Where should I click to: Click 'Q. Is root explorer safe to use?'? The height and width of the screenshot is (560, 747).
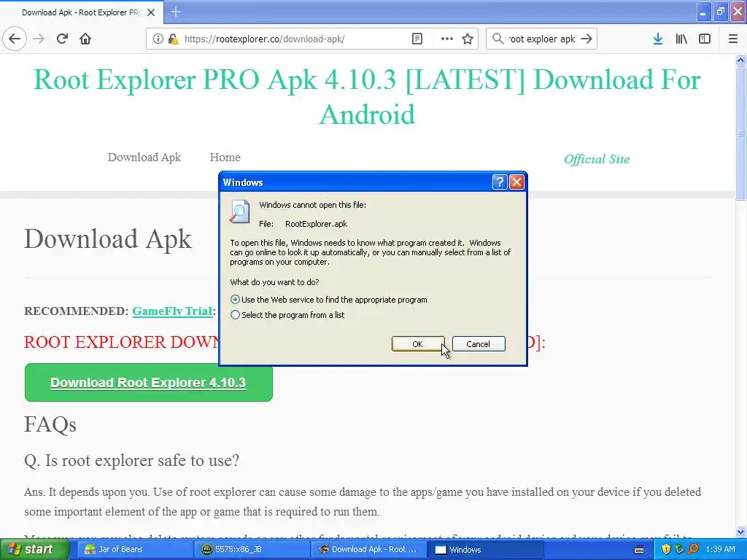tap(131, 461)
